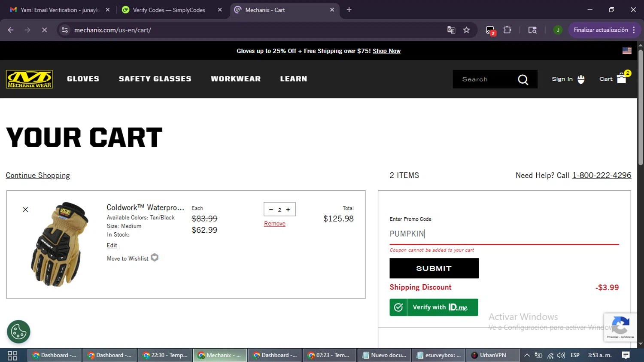This screenshot has height=362, width=644.
Task: Open cookie preferences icon
Action: [18, 332]
